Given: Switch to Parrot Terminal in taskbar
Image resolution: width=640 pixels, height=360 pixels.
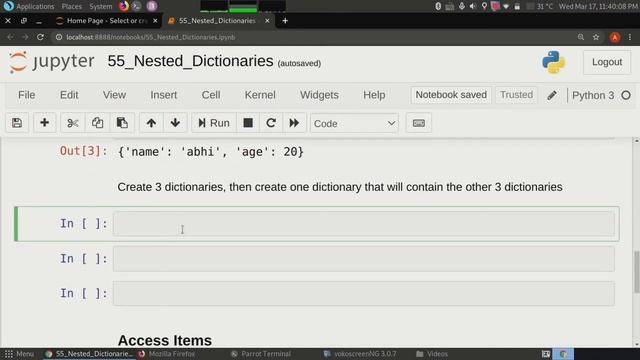Looking at the screenshot, I should click(x=261, y=354).
